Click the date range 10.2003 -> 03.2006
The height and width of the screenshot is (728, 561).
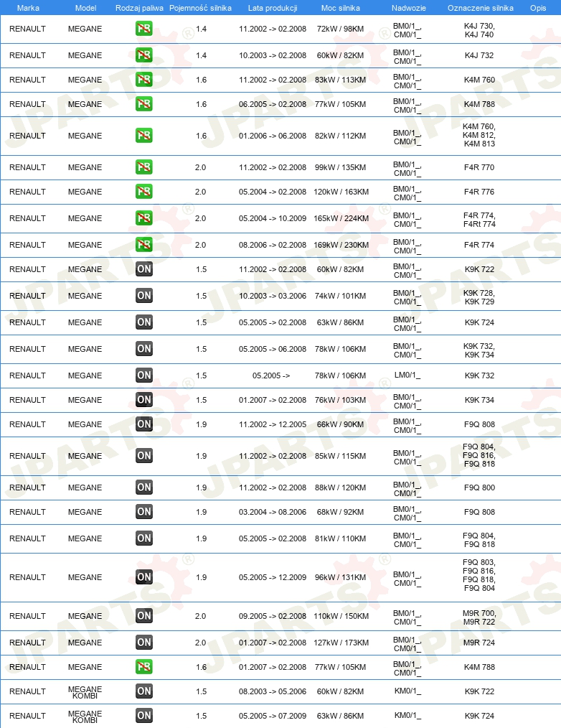click(273, 296)
